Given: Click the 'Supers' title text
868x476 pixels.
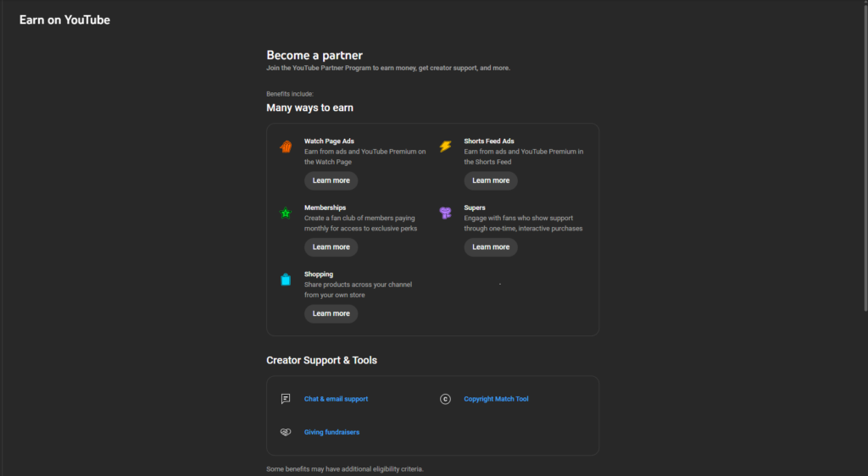Looking at the screenshot, I should click(475, 208).
